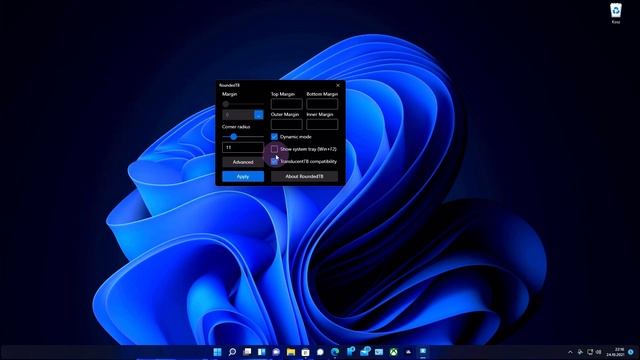Open the Windows Start menu
Screen dimensions: 640x360
(x=218, y=352)
